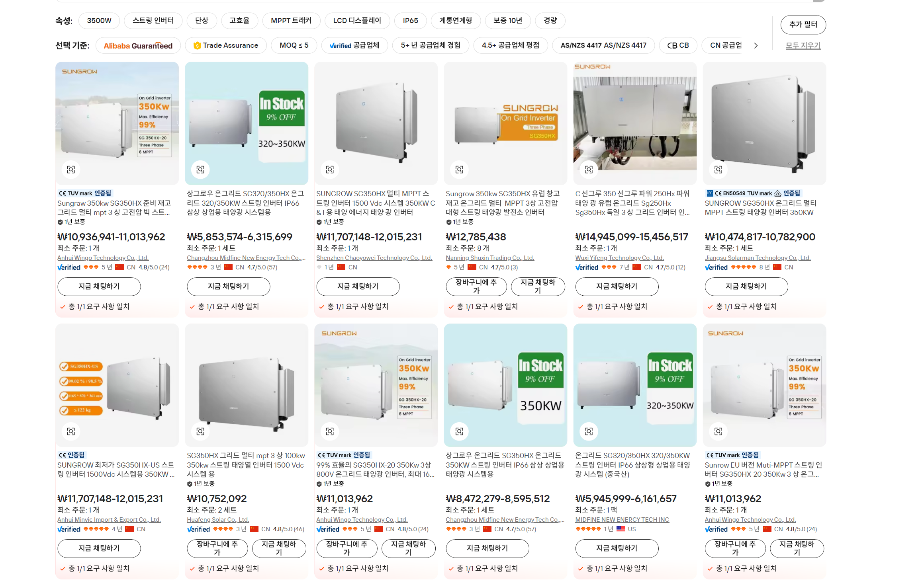Click 모두 지우기 to clear filters
The height and width of the screenshot is (585, 924).
pyautogui.click(x=803, y=45)
